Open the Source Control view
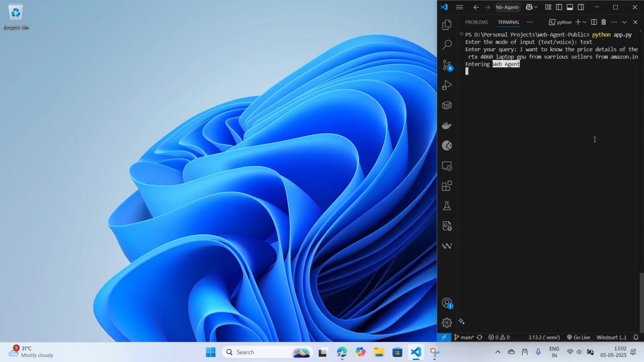 point(446,65)
